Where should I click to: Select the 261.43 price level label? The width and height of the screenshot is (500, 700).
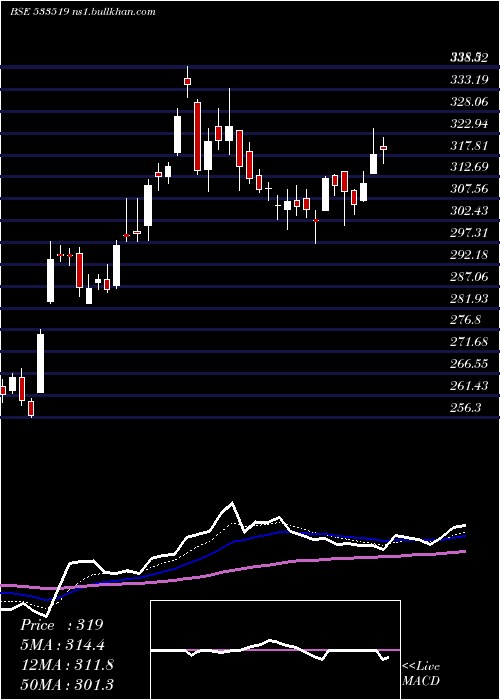pos(469,385)
